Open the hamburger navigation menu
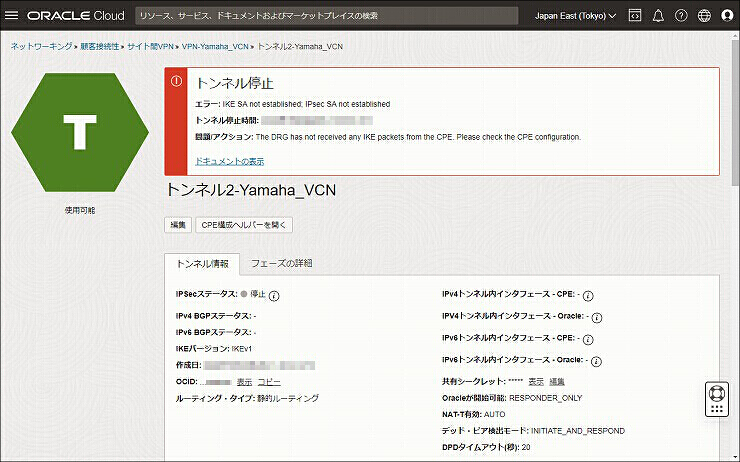This screenshot has height=462, width=740. pyautogui.click(x=11, y=15)
